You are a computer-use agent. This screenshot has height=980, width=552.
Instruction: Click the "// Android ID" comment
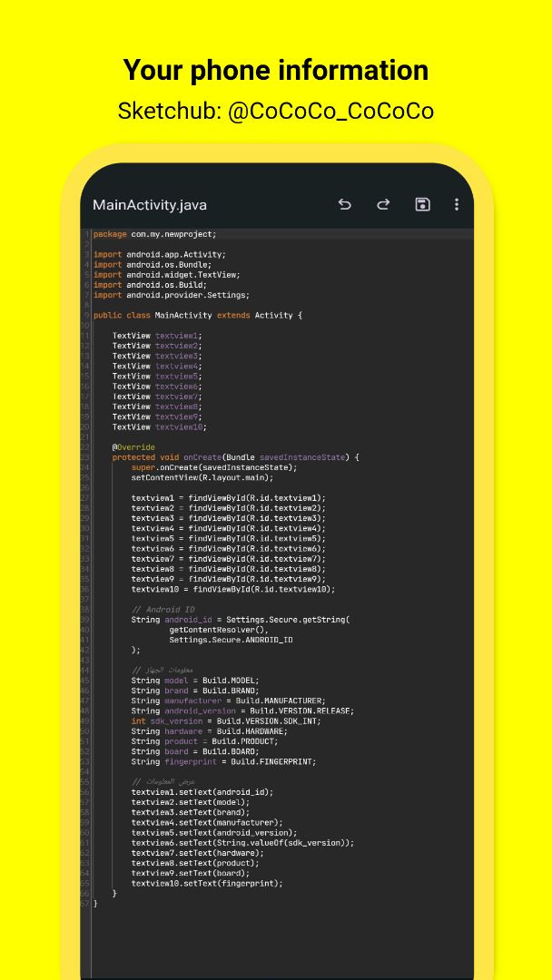pyautogui.click(x=163, y=610)
